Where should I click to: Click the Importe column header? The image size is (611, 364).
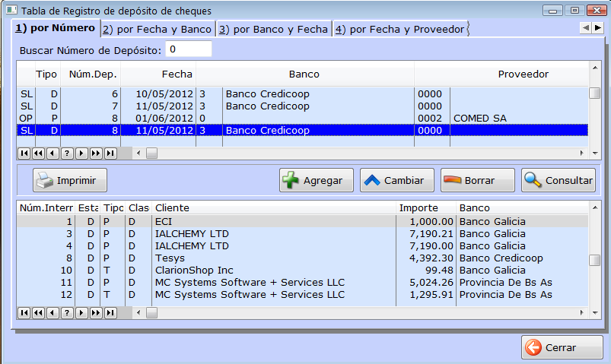[426, 208]
